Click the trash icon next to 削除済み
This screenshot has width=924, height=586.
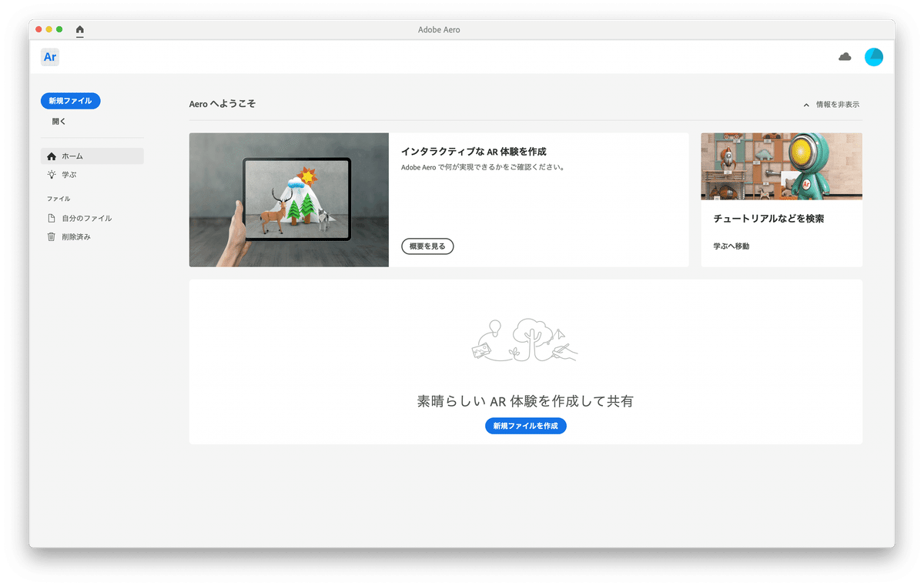(52, 237)
